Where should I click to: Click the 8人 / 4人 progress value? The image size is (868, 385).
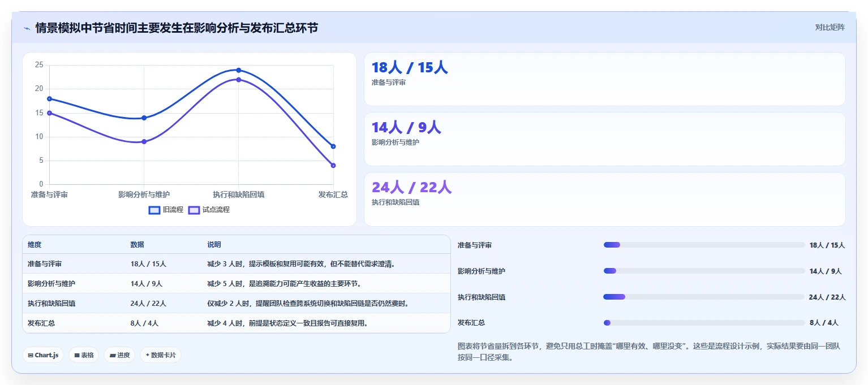click(x=824, y=323)
